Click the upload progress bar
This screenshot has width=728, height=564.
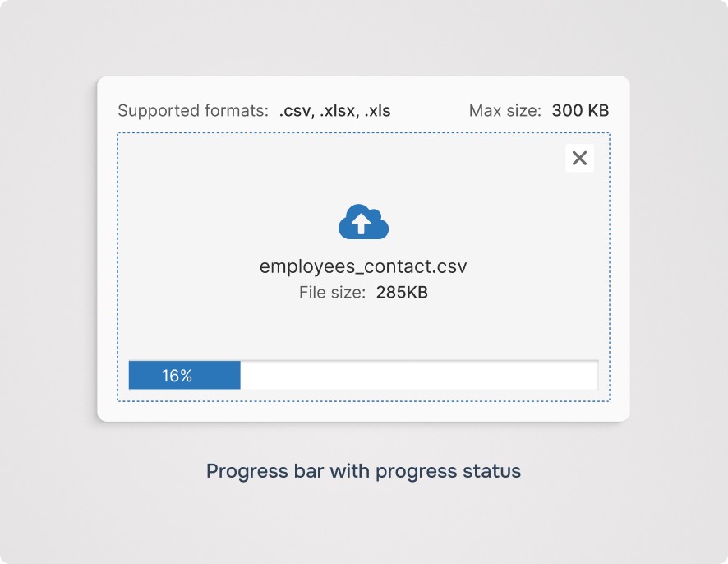click(x=362, y=375)
